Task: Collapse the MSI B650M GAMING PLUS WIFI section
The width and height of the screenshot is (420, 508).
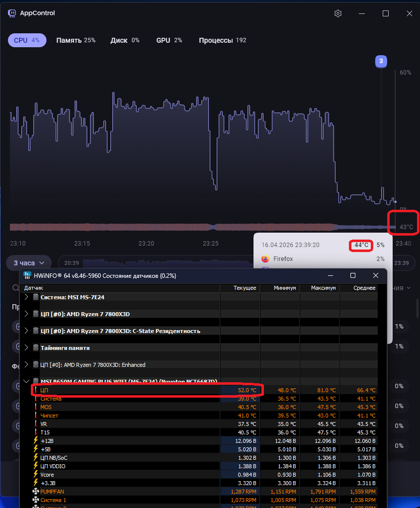Action: tap(26, 382)
